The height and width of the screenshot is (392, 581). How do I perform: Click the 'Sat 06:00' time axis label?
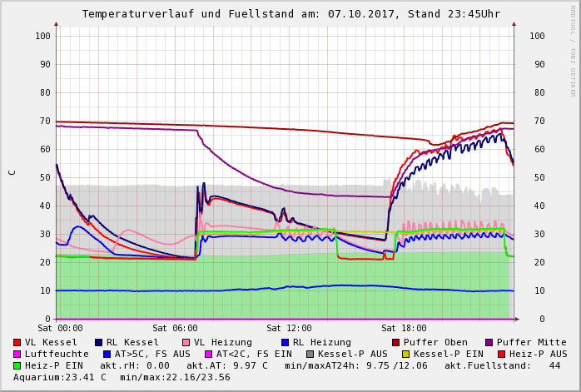point(175,329)
